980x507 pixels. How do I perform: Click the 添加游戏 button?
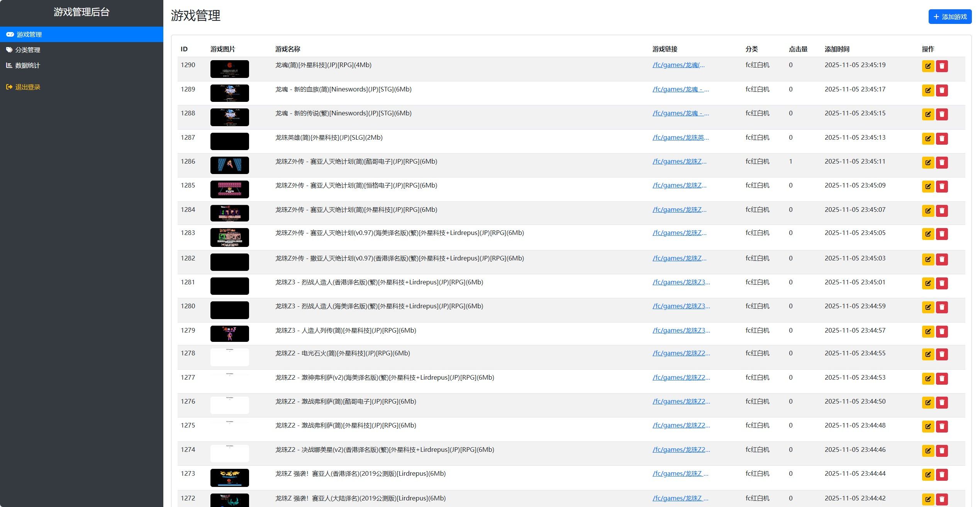pyautogui.click(x=949, y=17)
